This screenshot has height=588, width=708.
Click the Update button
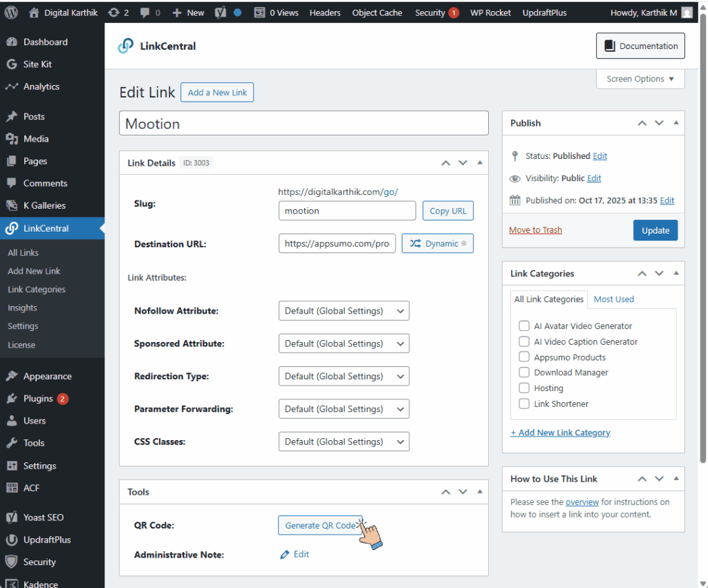coord(655,230)
